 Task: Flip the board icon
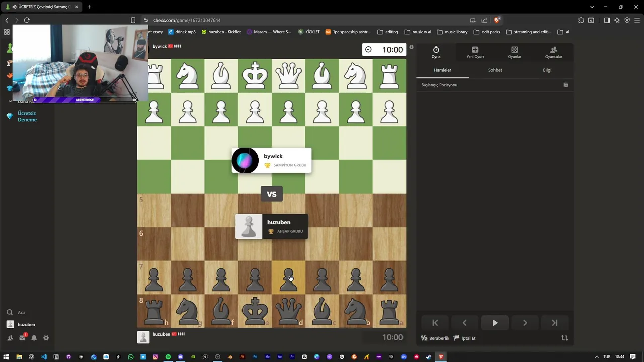565,338
